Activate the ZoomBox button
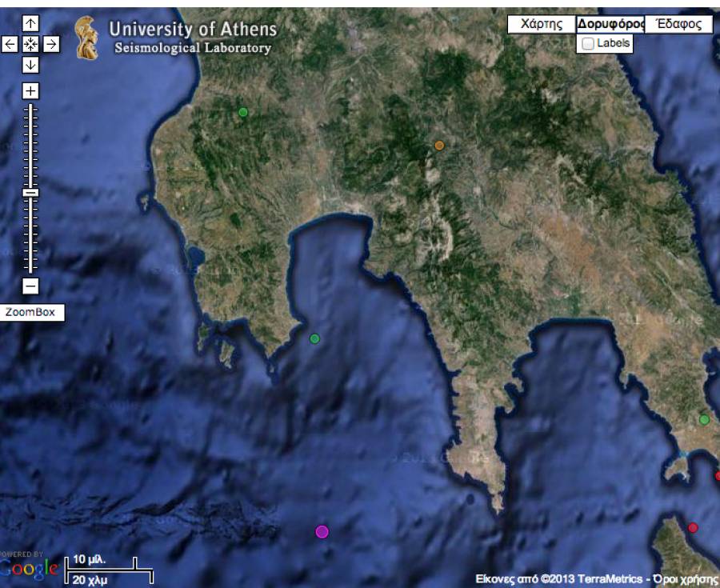720x588 pixels. pos(31,312)
